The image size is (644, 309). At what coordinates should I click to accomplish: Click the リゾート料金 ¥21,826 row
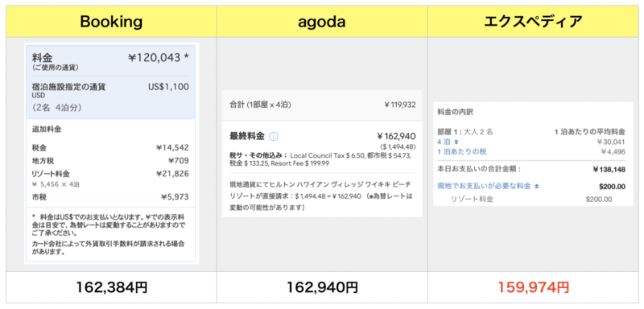pyautogui.click(x=110, y=174)
